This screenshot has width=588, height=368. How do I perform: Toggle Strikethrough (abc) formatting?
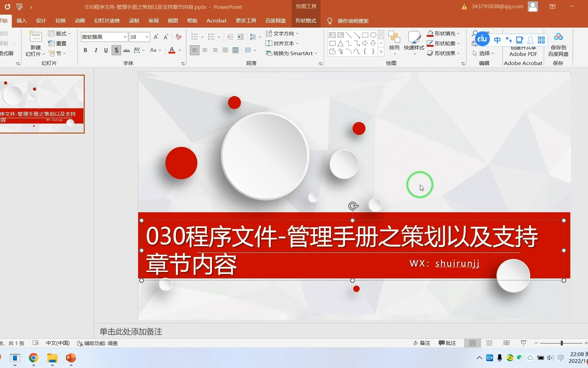pyautogui.click(x=127, y=50)
